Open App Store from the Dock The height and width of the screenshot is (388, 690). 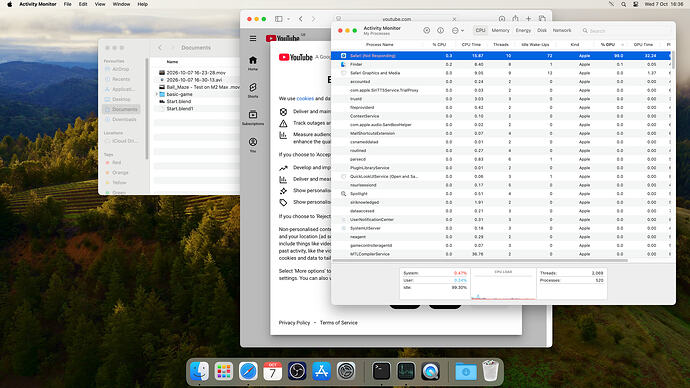321,371
